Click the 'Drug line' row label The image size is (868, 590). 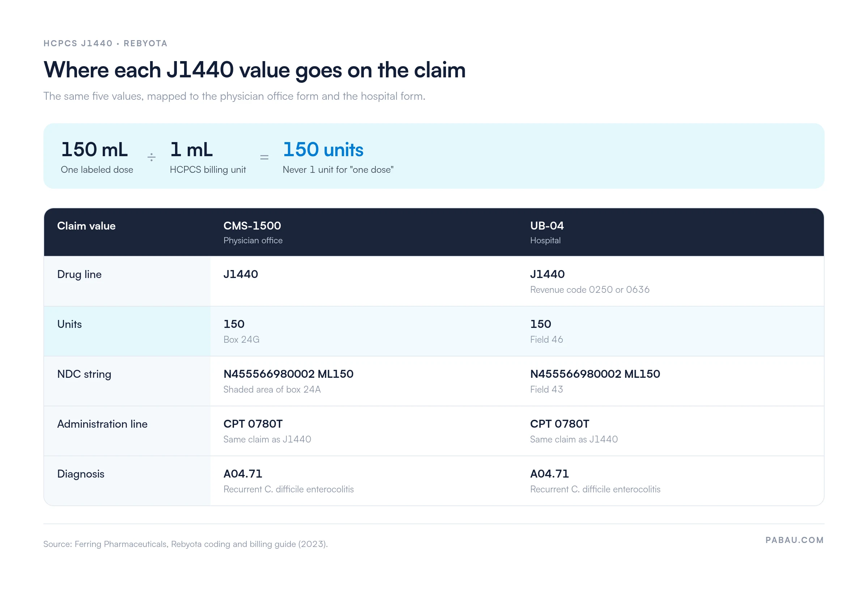point(79,274)
